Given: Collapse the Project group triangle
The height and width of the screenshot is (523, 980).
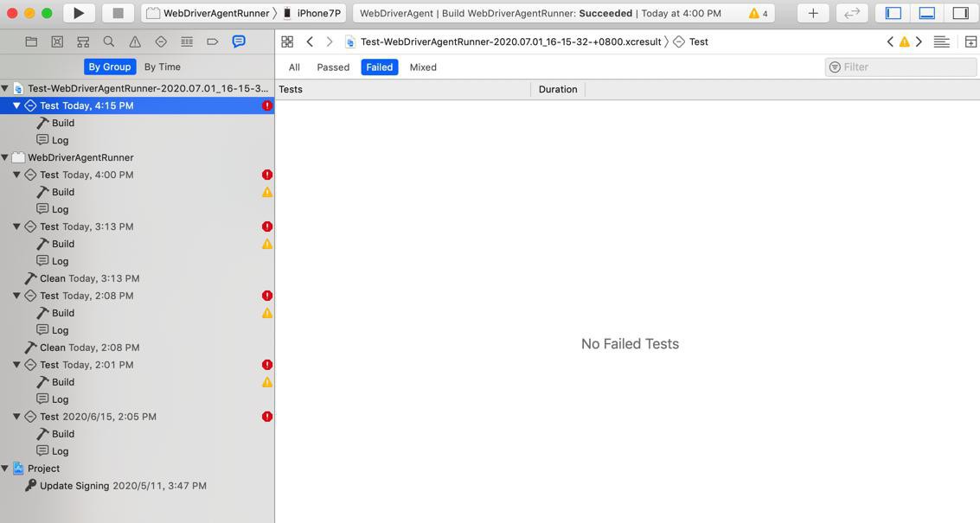Looking at the screenshot, I should click(5, 469).
